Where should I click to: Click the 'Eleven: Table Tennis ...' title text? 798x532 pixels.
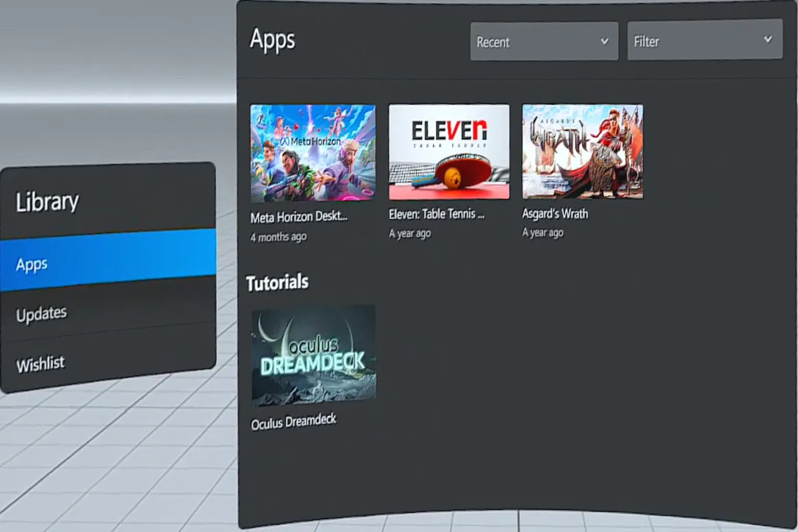click(436, 214)
